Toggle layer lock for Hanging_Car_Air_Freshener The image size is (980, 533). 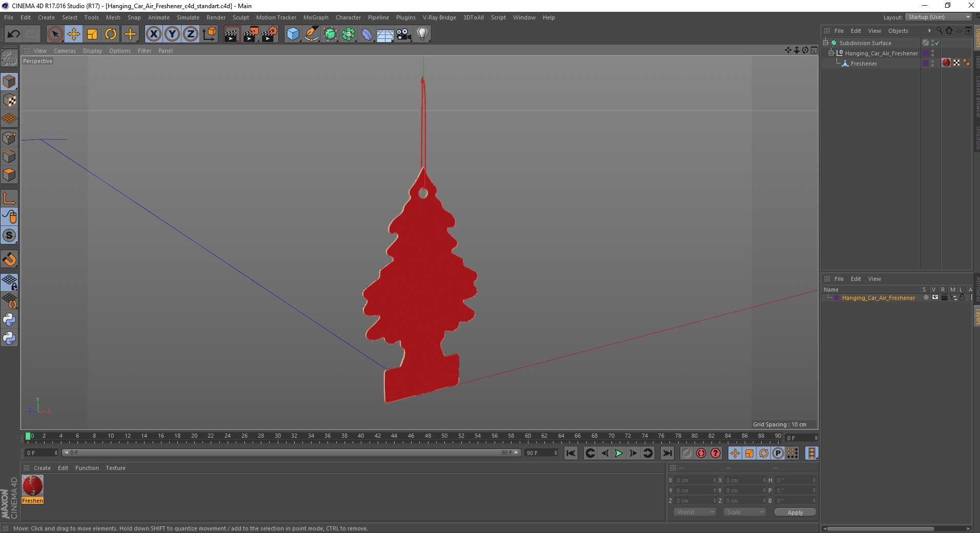pos(962,298)
